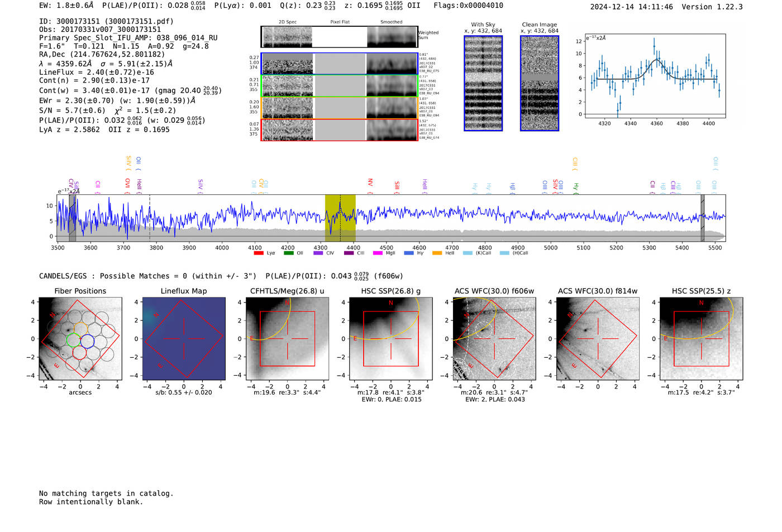This screenshot has height=532, width=782.
Task: Click the 'm:19.6 re:3.3" s:4.4"' caption
Action: tap(287, 392)
